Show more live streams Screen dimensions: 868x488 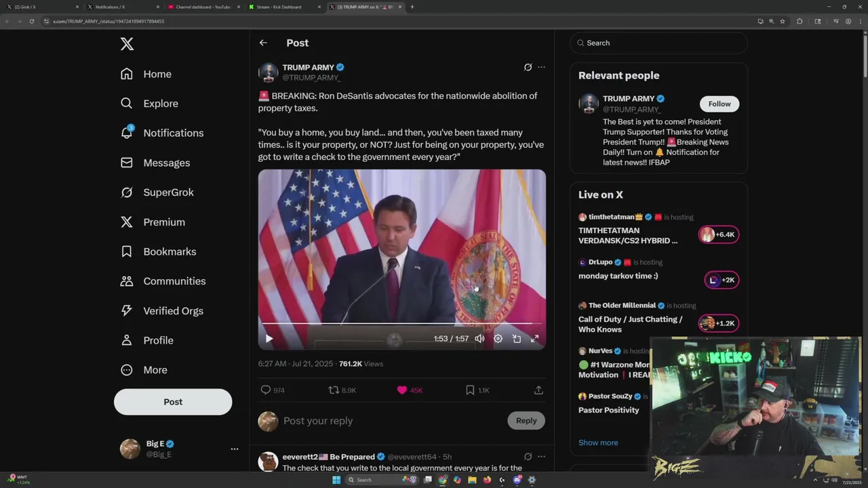[598, 443]
